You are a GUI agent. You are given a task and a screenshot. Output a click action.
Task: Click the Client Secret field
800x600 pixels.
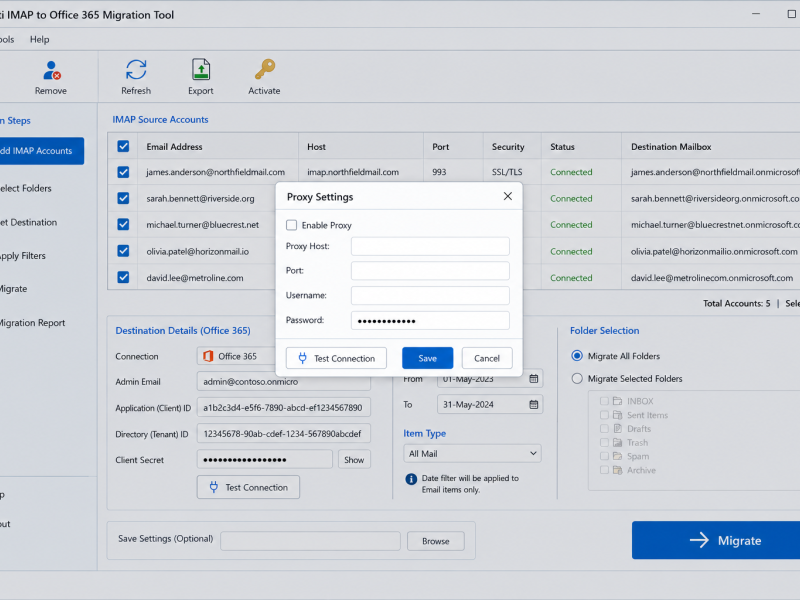tap(265, 460)
